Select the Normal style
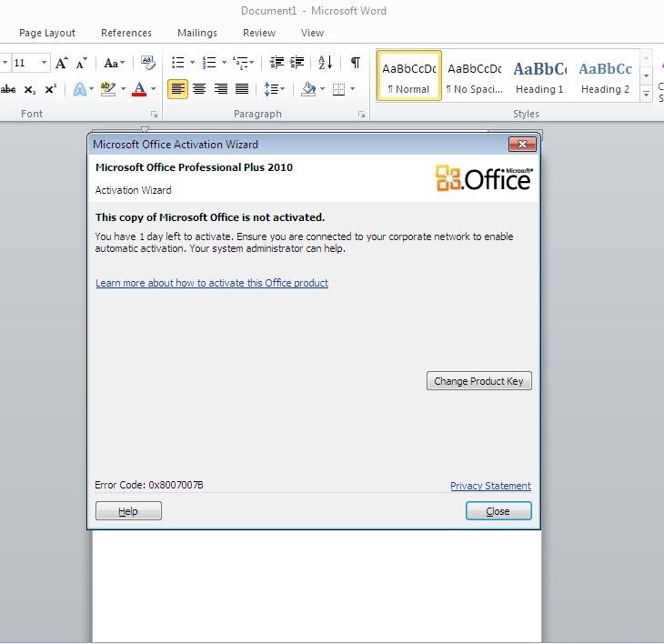This screenshot has height=644, width=664. [408, 76]
